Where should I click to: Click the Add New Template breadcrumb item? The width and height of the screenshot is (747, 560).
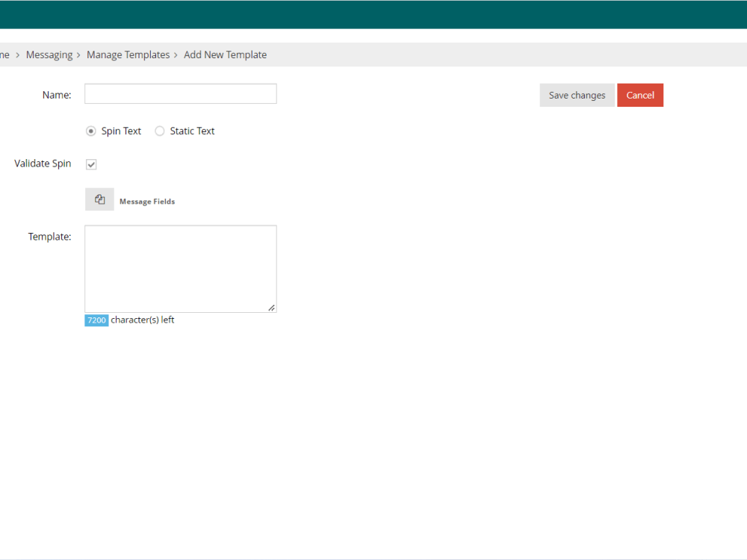pyautogui.click(x=225, y=55)
